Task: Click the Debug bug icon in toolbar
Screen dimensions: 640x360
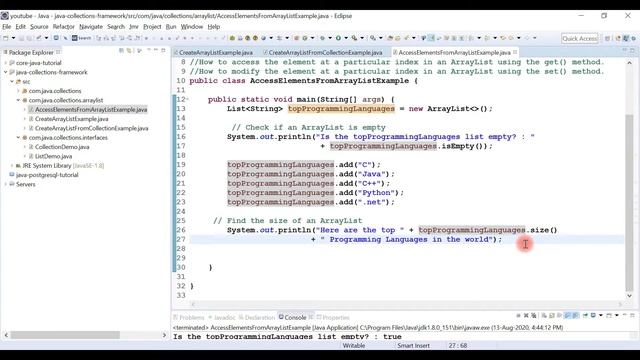Action: tap(322, 38)
